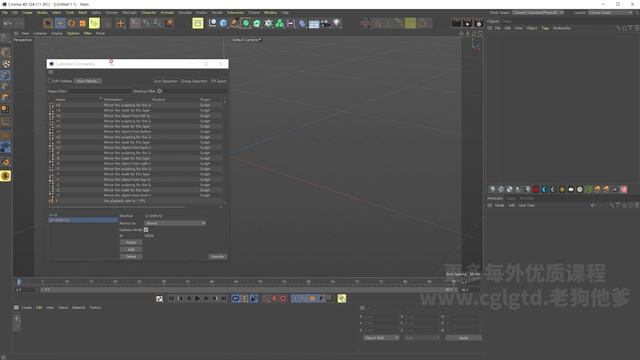The image size is (640, 360).
Task: Toggle the Enable Snap icon in sidebar
Action: 5,162
